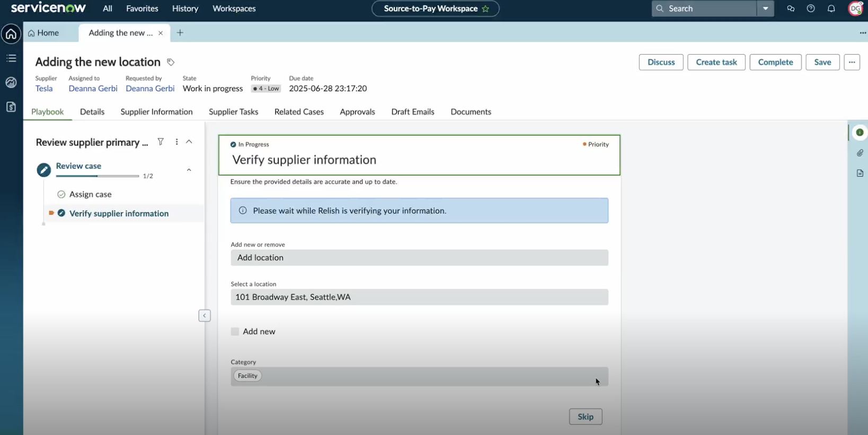Open the Select a location field

[419, 297]
